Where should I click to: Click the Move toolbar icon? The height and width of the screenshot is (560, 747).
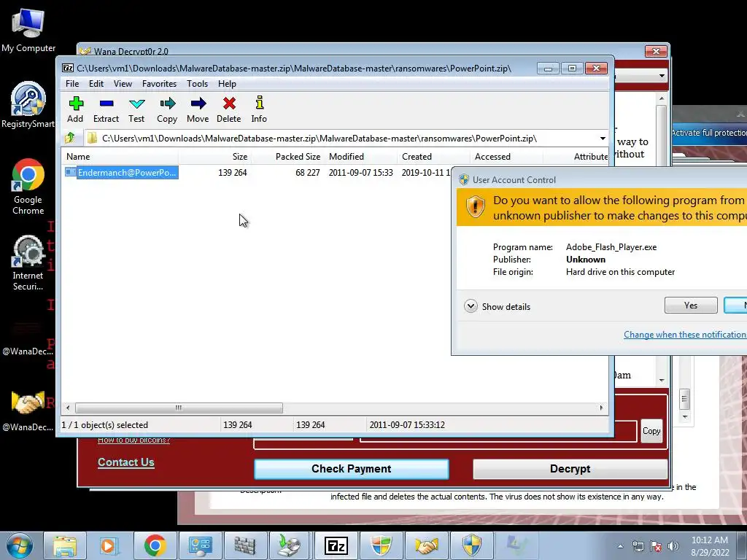pos(198,109)
